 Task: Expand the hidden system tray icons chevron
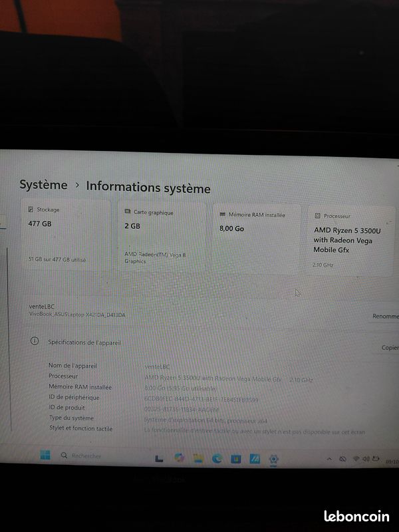329,459
